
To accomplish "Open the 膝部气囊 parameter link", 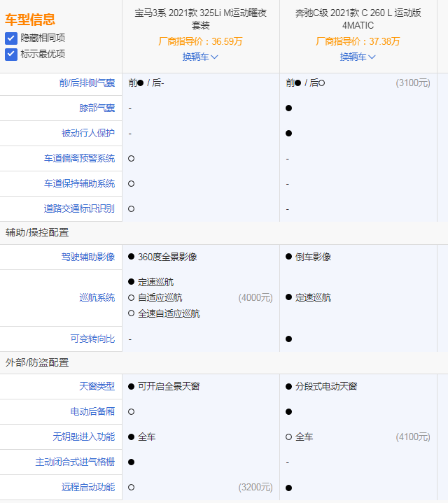I will (x=97, y=108).
